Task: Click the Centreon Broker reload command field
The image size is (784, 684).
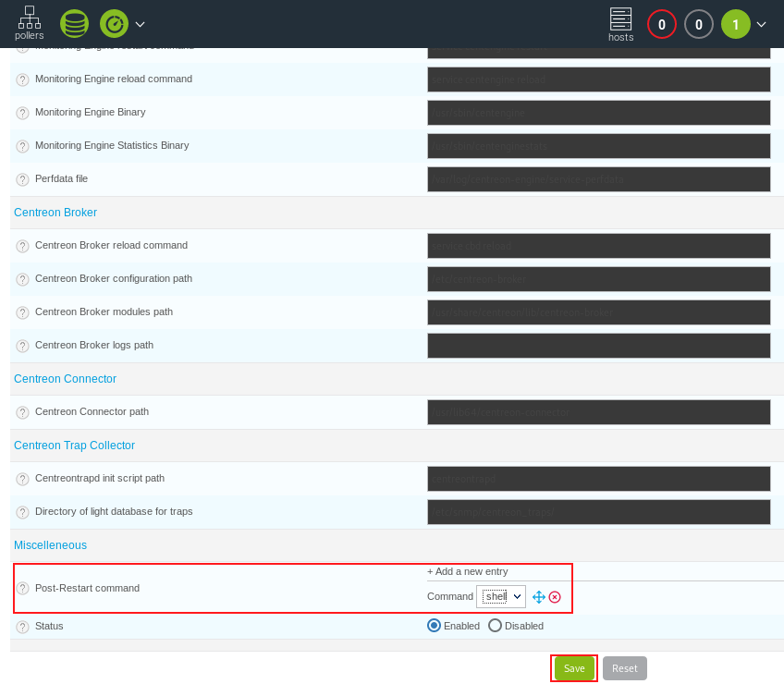Action: [x=598, y=246]
